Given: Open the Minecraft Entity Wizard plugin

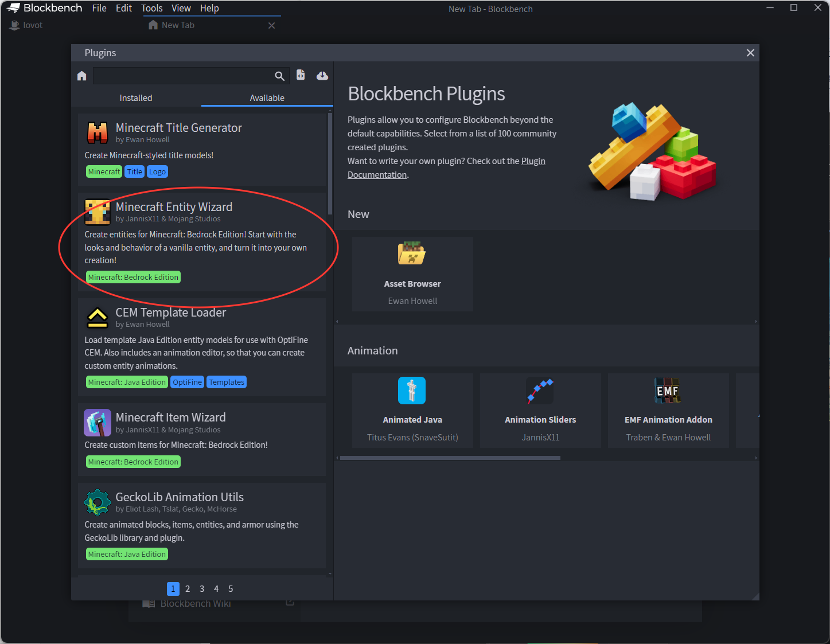Looking at the screenshot, I should [x=202, y=242].
